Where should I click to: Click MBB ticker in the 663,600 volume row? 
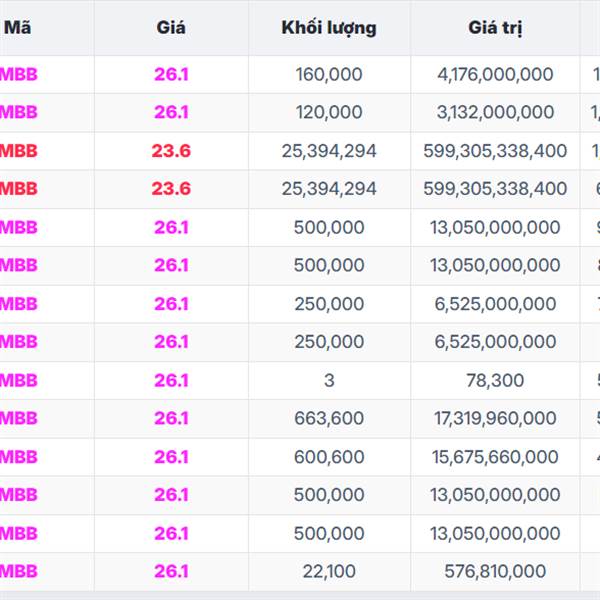pyautogui.click(x=18, y=418)
